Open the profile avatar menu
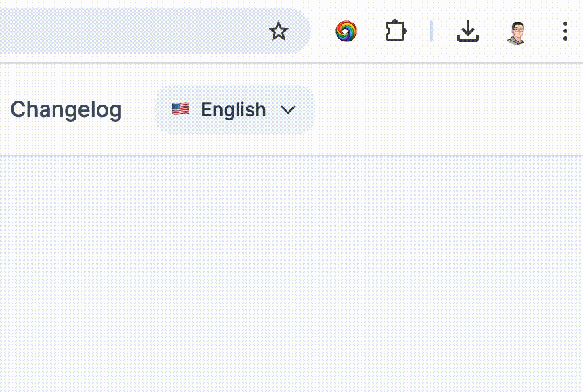The height and width of the screenshot is (392, 583). coord(516,31)
